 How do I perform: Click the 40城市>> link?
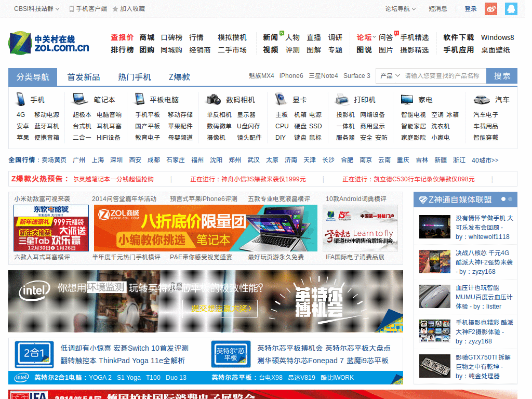pyautogui.click(x=485, y=160)
